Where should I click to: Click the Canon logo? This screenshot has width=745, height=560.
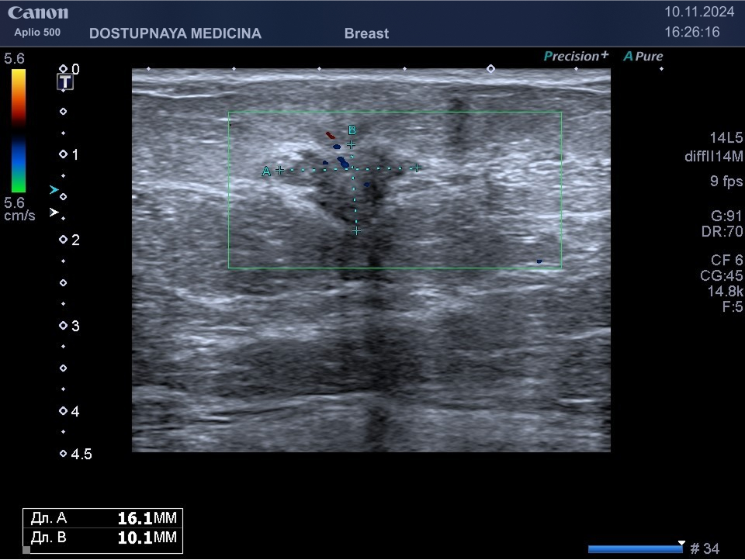click(38, 13)
